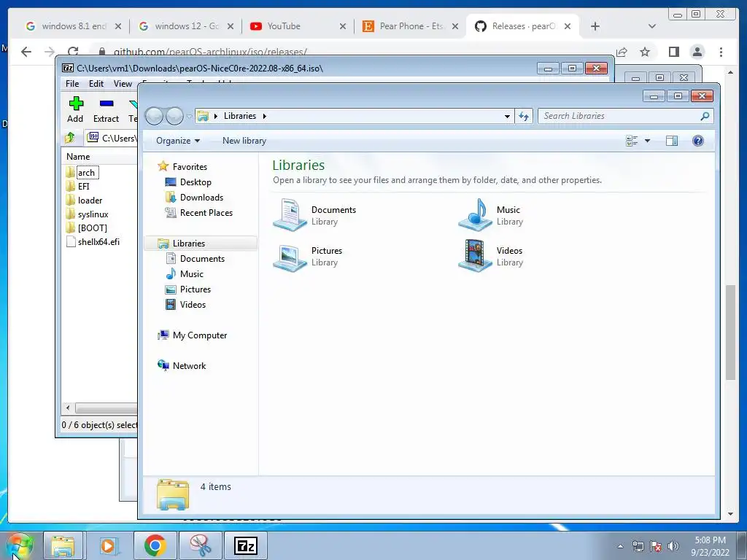Reload the page in Chrome
Image resolution: width=747 pixels, height=560 pixels.
pos(73,52)
